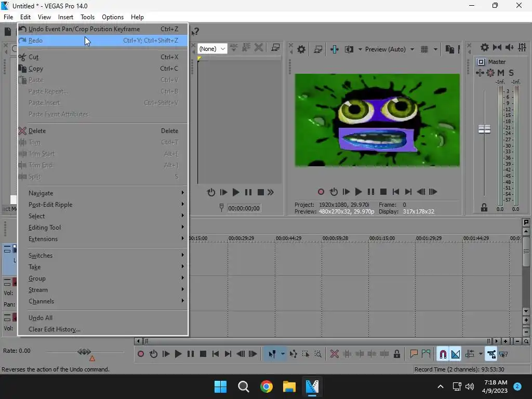
Task: Adjust the Master volume fader
Action: 485,129
